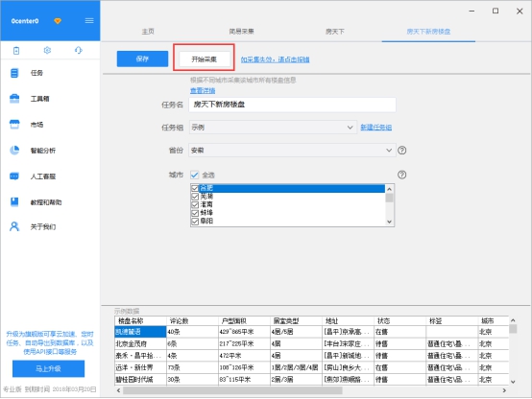This screenshot has height=399, width=532.
Task: Switch to the 主页 tab
Action: pos(148,32)
